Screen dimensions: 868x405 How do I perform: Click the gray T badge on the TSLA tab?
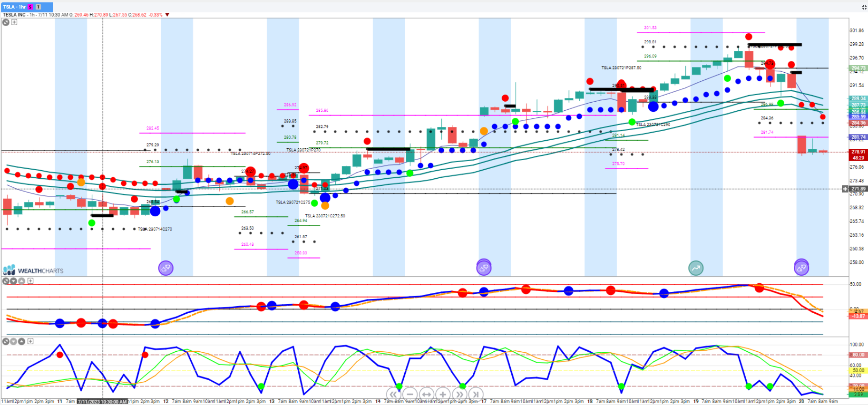pyautogui.click(x=39, y=7)
